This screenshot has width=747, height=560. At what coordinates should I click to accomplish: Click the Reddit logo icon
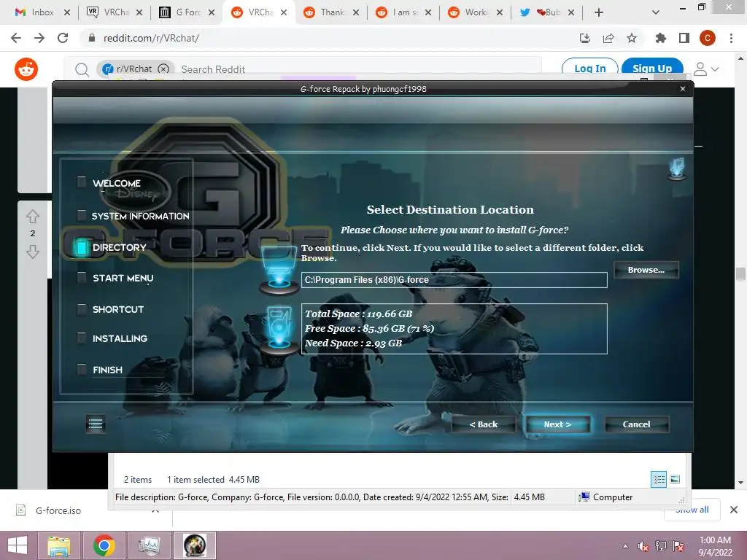tap(26, 69)
